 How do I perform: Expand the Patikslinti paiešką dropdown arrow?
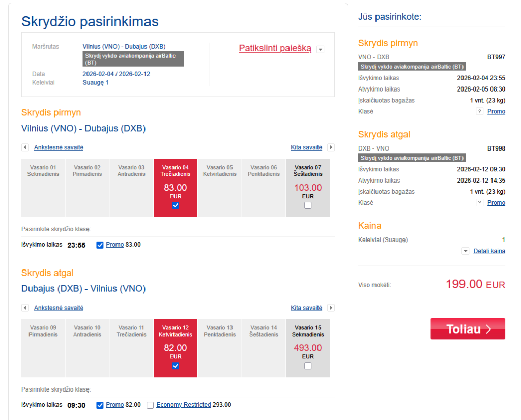click(320, 49)
